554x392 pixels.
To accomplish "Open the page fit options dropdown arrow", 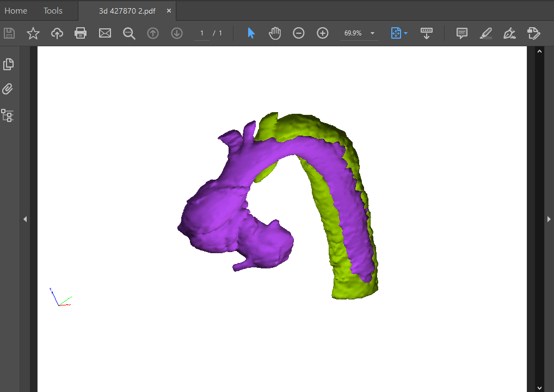I will tap(405, 33).
